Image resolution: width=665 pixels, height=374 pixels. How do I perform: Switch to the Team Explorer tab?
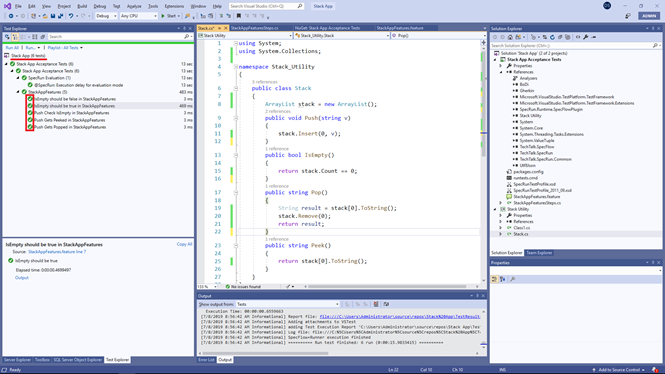(539, 253)
